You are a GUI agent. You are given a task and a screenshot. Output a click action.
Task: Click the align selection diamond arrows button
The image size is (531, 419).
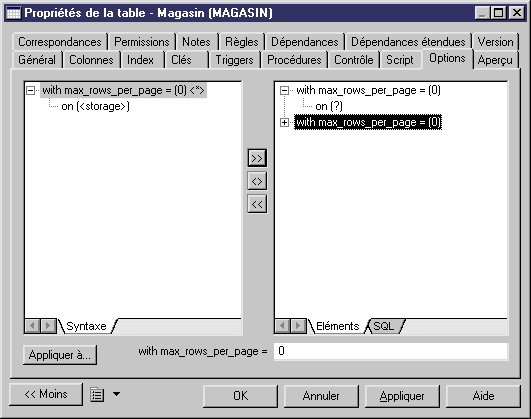(x=257, y=181)
